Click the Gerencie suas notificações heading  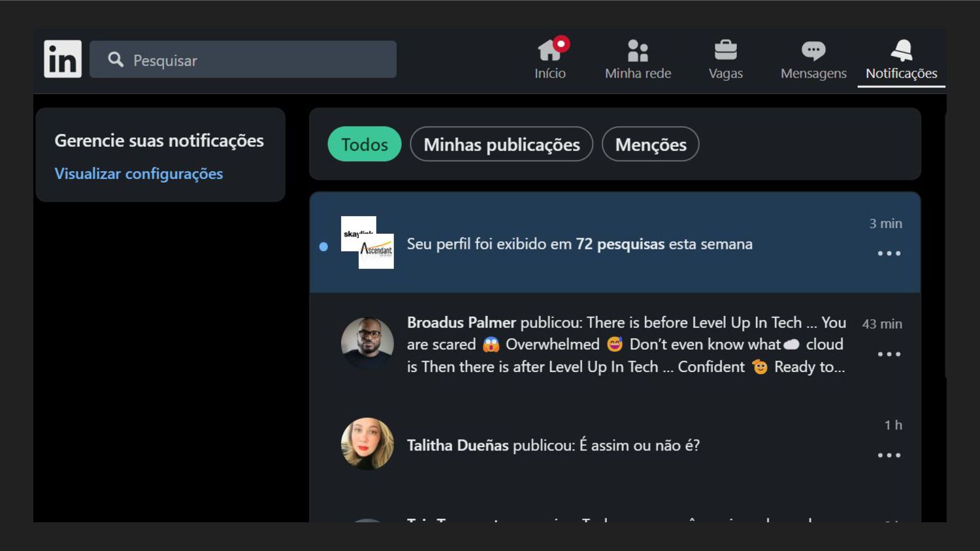tap(159, 140)
